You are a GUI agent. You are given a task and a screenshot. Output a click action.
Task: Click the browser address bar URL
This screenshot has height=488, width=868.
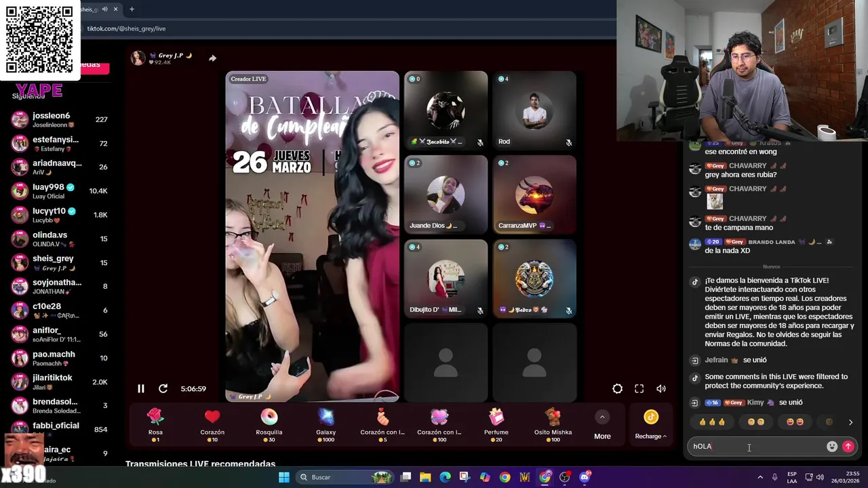126,28
